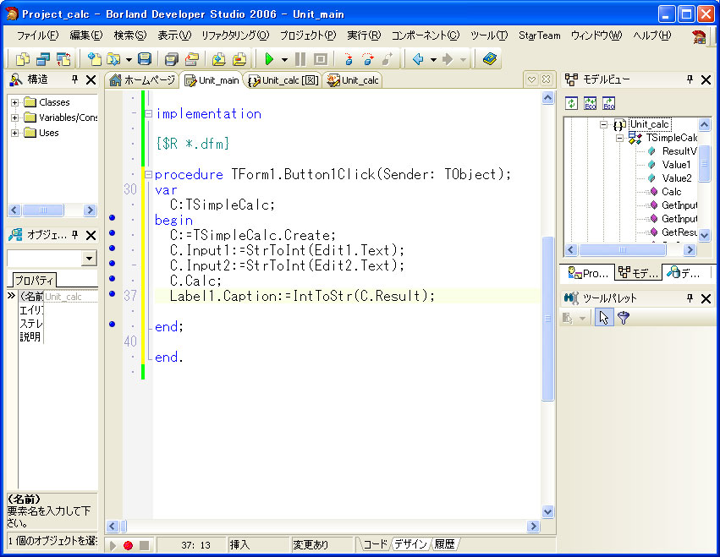Add a file to the project icon
The image size is (720, 557).
pos(219,59)
